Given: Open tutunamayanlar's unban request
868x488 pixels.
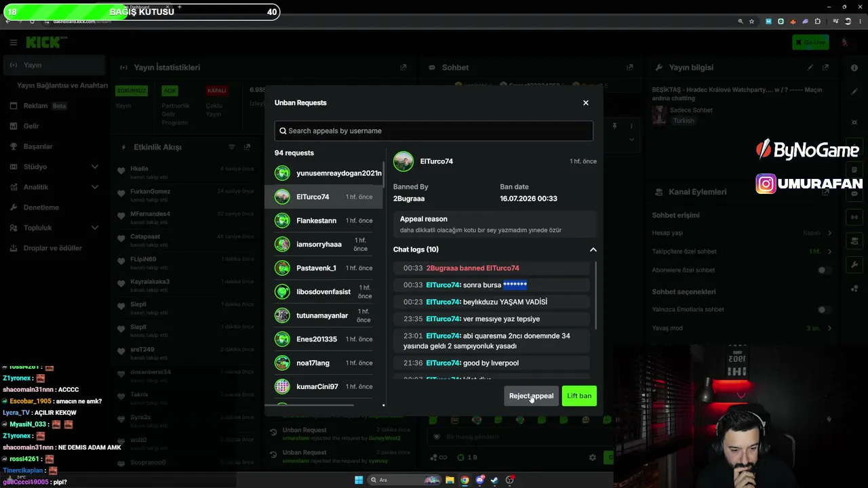Looking at the screenshot, I should (323, 315).
